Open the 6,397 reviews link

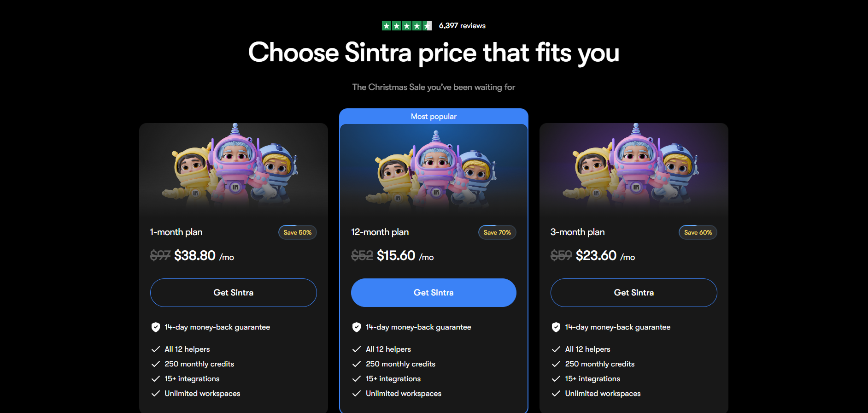(x=462, y=26)
